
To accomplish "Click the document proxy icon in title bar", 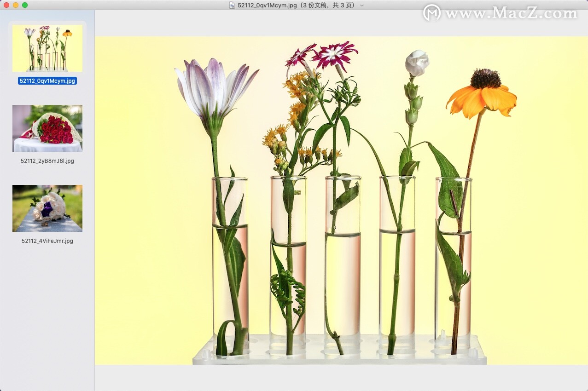I will [x=232, y=5].
